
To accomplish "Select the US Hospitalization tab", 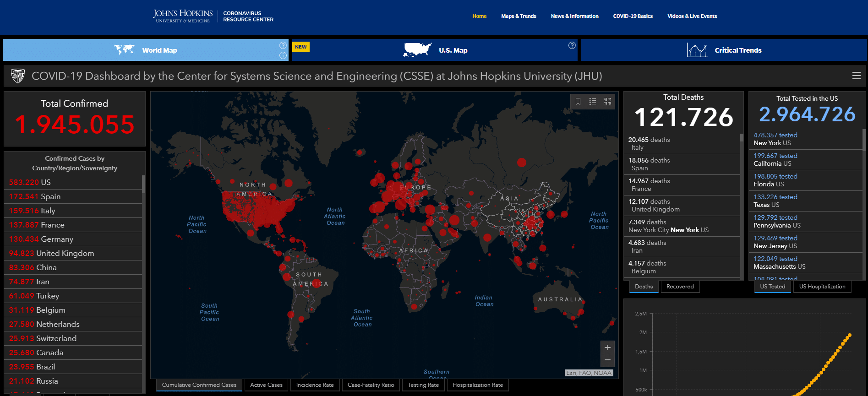I will (822, 287).
